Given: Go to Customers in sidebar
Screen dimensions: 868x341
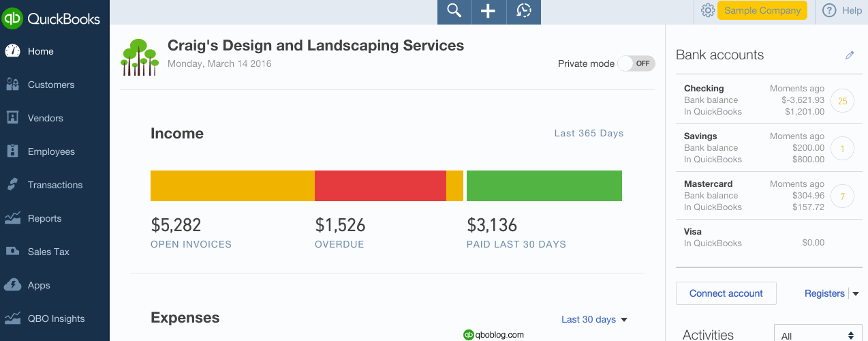Looking at the screenshot, I should point(51,85).
